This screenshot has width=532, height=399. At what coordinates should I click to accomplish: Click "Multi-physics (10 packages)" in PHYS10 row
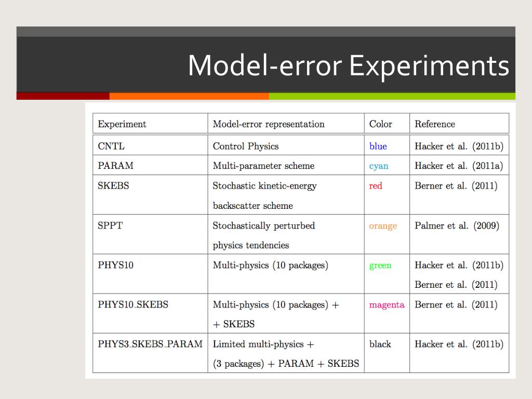pos(270,265)
